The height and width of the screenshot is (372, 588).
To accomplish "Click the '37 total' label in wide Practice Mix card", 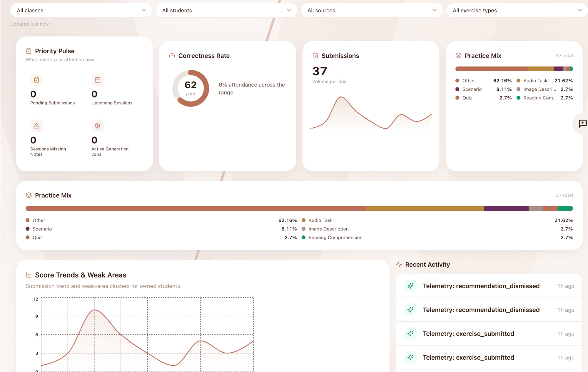I will [564, 195].
